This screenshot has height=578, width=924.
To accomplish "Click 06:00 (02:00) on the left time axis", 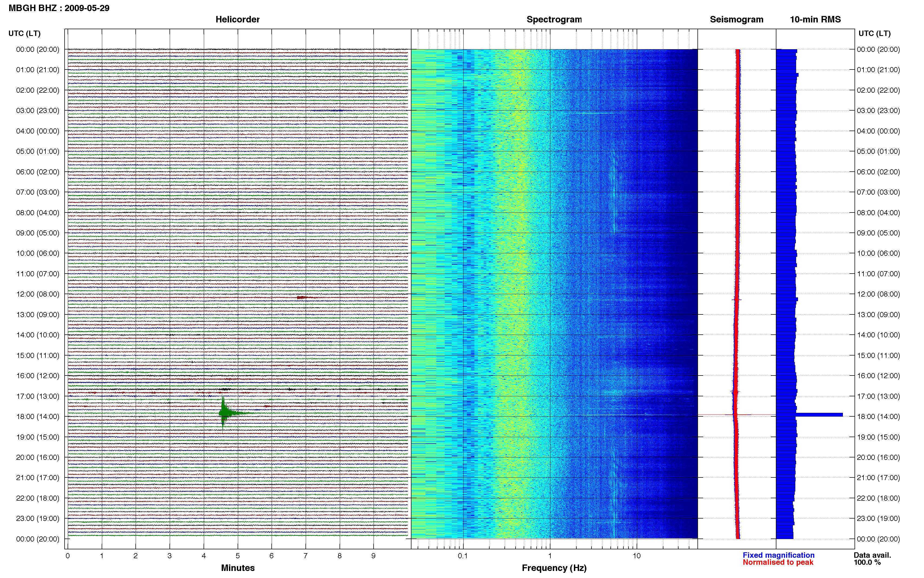I will pyautogui.click(x=38, y=172).
